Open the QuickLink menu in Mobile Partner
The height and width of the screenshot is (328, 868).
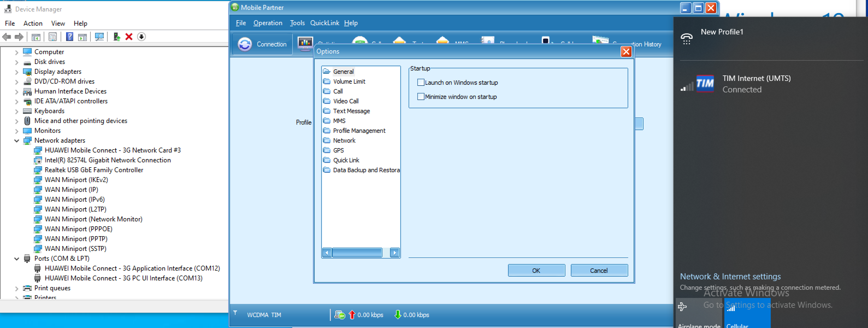tap(325, 23)
